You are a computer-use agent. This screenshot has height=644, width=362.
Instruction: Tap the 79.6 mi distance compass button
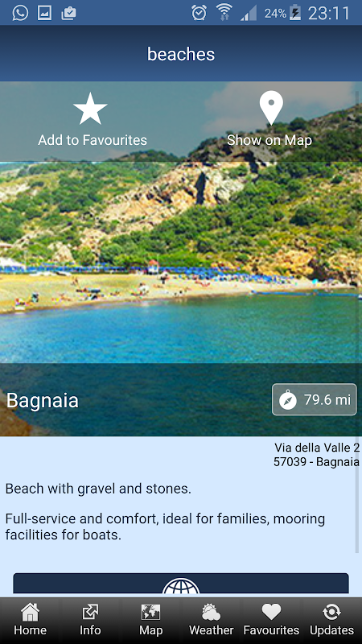point(315,399)
